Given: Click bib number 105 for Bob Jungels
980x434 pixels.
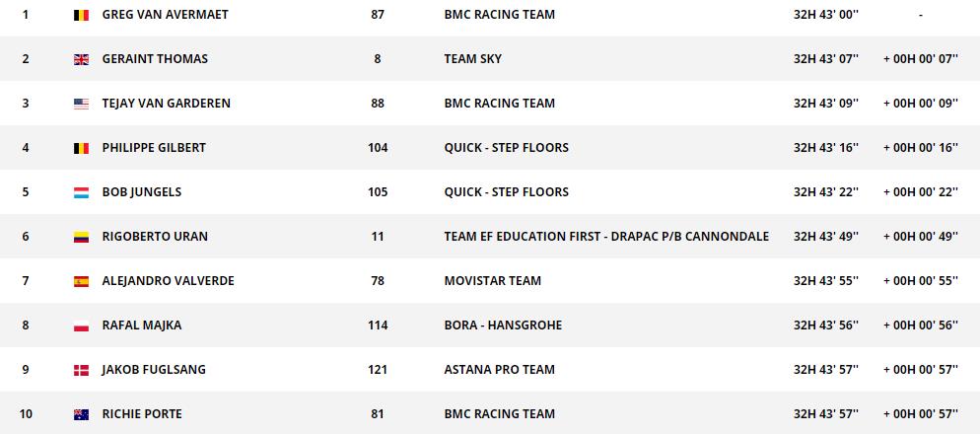Looking at the screenshot, I should click(x=378, y=192).
